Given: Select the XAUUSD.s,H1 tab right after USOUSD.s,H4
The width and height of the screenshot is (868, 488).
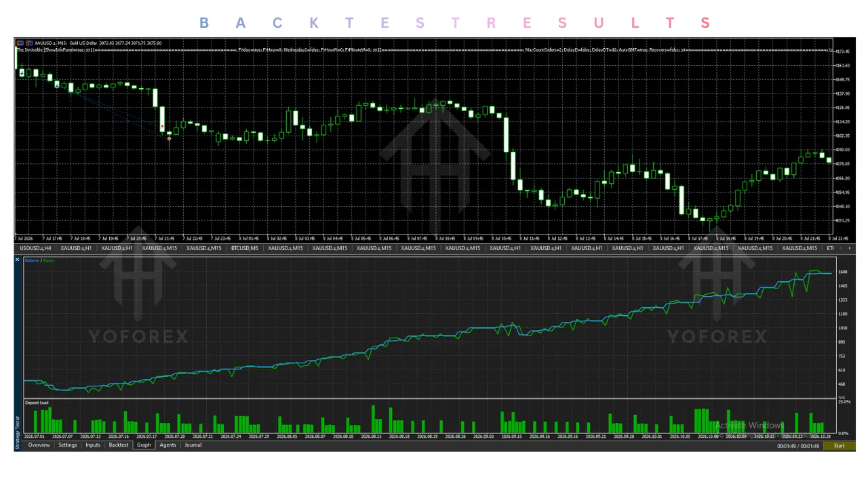Looking at the screenshot, I should coord(76,248).
